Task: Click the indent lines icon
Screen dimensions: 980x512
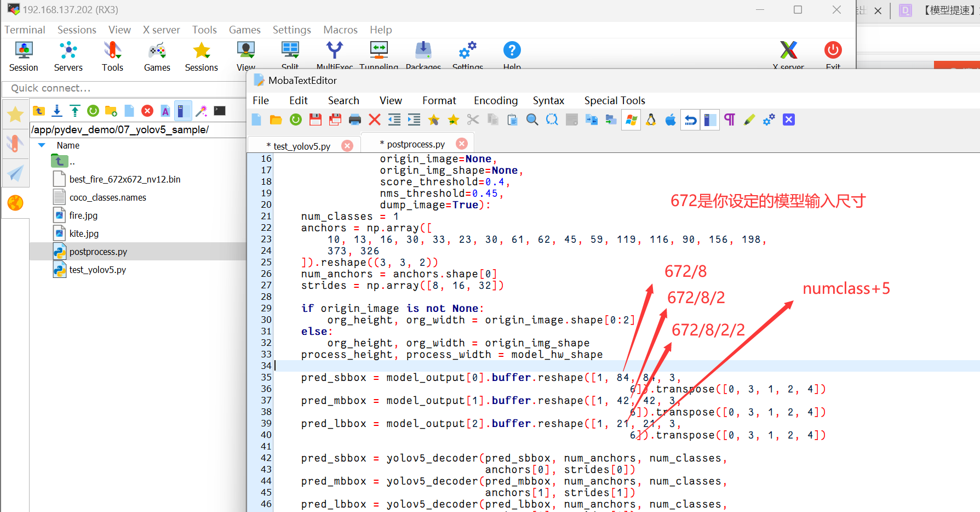Action: click(414, 120)
